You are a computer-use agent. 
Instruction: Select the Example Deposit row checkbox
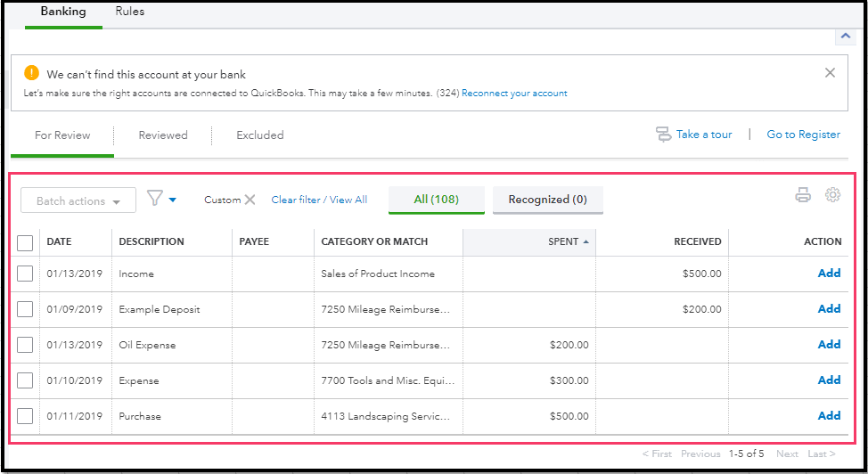25,309
